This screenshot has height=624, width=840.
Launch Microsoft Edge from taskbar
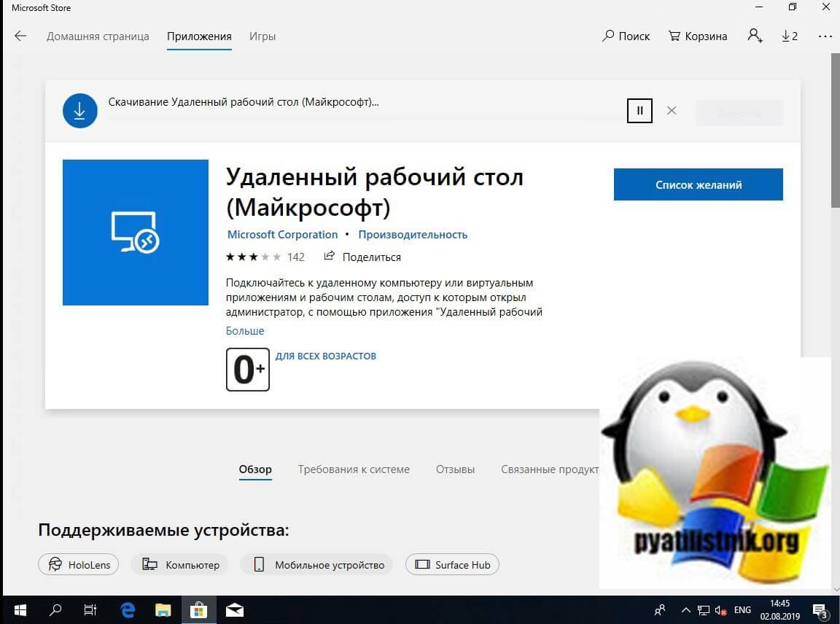[x=128, y=610]
